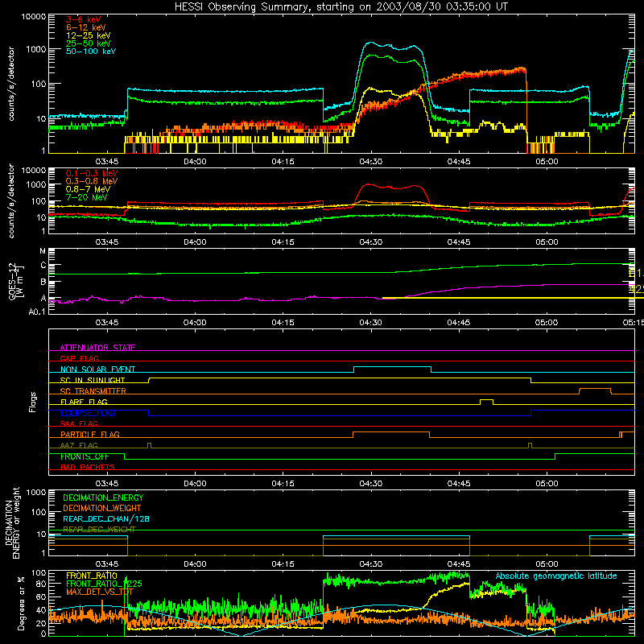The height and width of the screenshot is (644, 644).
Task: Click the 7-20 MeV legend label
Action: 87,197
